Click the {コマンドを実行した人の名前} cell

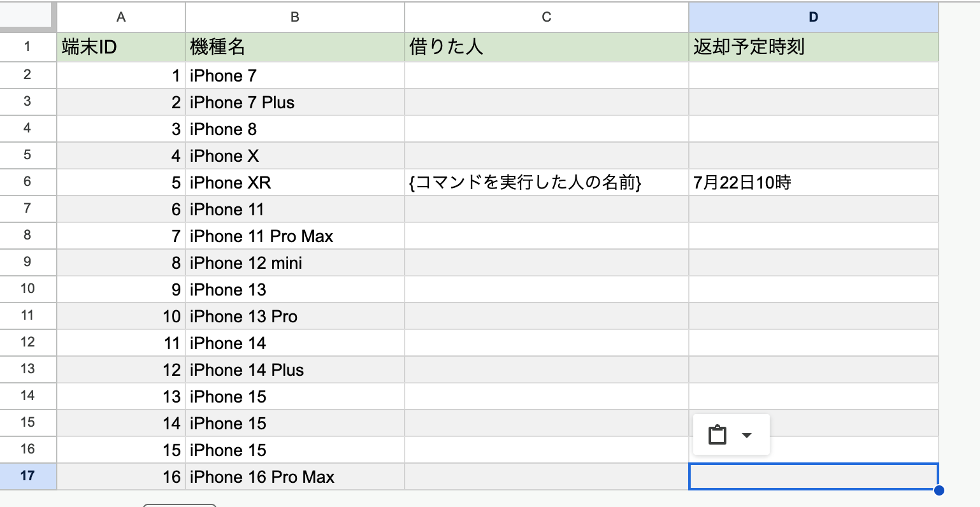coord(545,182)
